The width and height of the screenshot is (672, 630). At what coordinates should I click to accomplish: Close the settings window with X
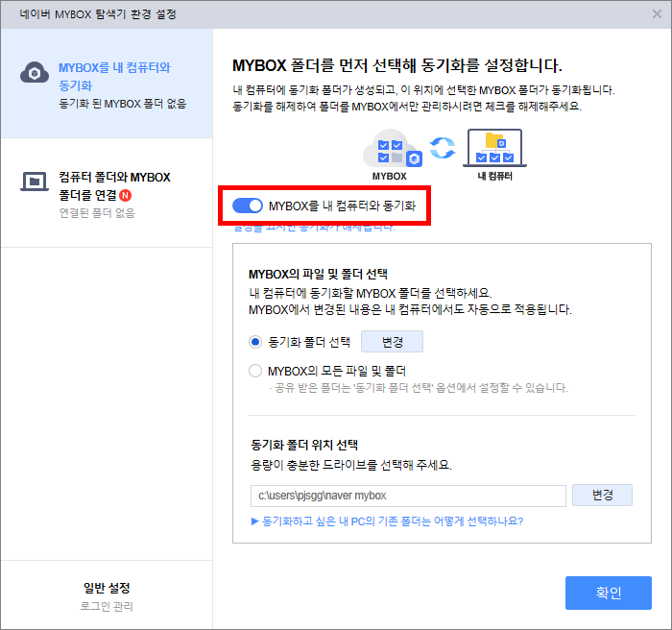click(x=657, y=14)
